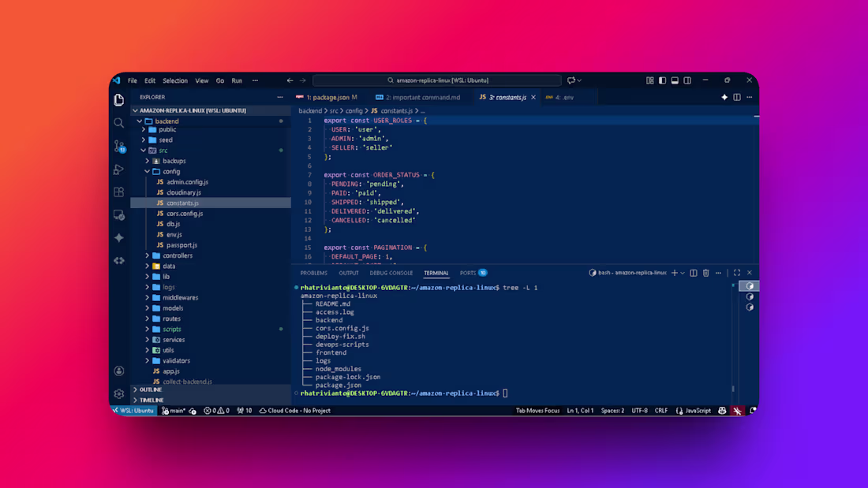Viewport: 868px width, 488px height.
Task: Split the terminal pane
Action: point(693,273)
